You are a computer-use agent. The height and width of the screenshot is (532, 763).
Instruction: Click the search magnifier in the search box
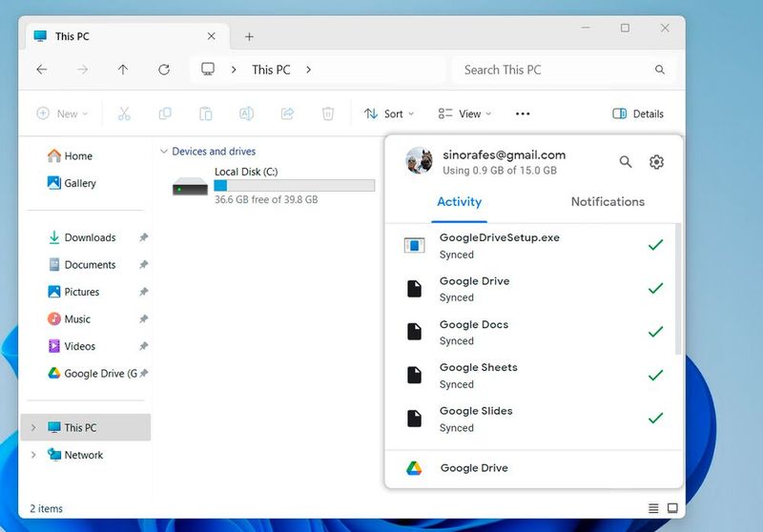click(660, 70)
